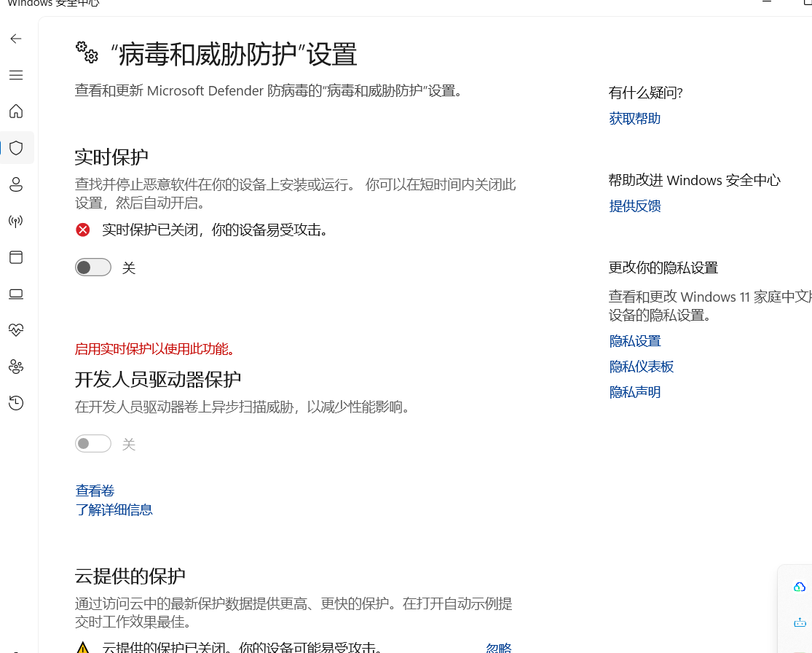Click the 实时保护 section heading

pos(111,157)
